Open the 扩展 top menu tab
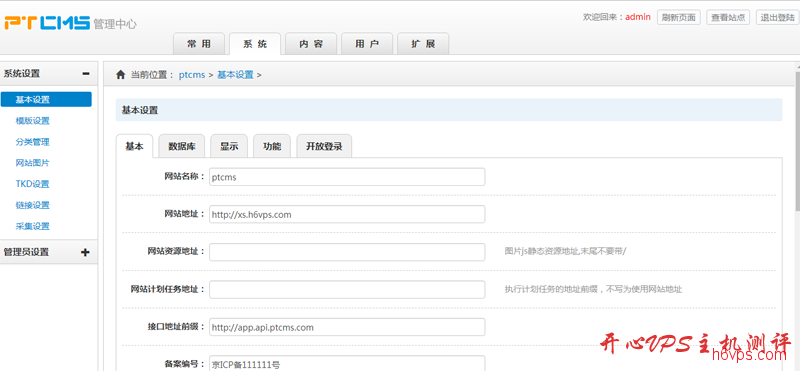This screenshot has width=800, height=371. (x=423, y=44)
